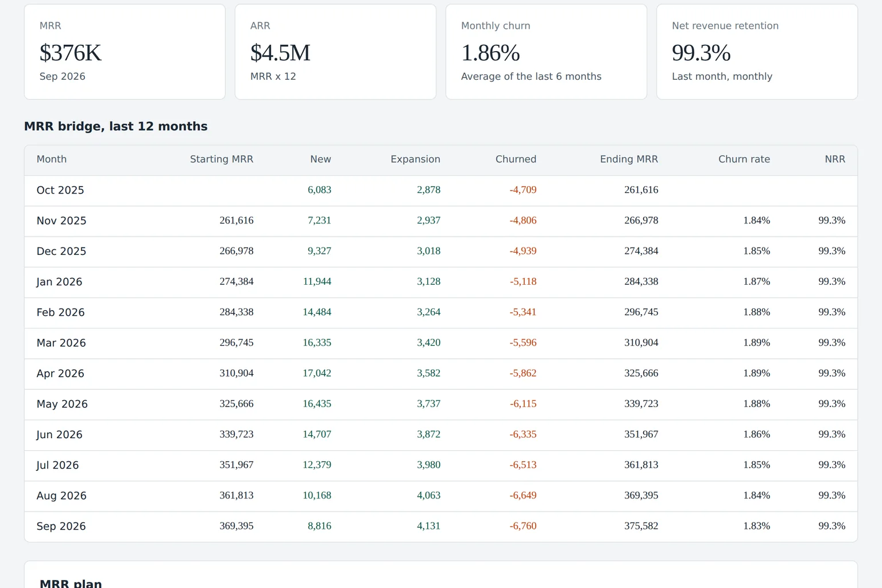Screen dimensions: 882x588
Task: Select the Oct 2025 row label
Action: [60, 190]
